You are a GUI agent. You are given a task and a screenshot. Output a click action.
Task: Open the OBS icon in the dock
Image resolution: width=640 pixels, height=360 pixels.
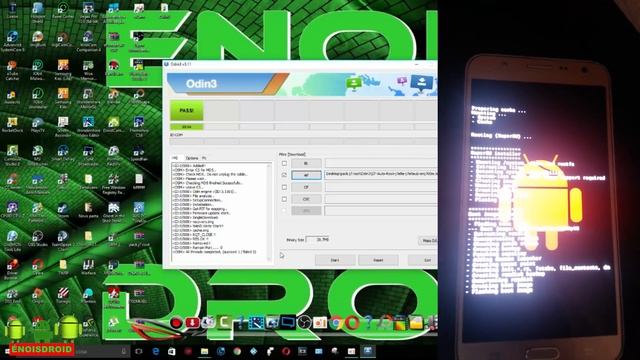point(304,323)
